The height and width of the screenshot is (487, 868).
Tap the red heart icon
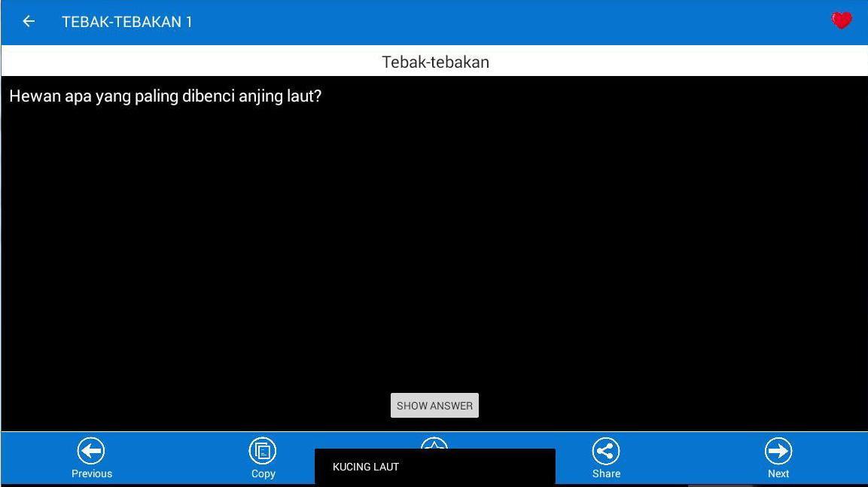click(841, 21)
